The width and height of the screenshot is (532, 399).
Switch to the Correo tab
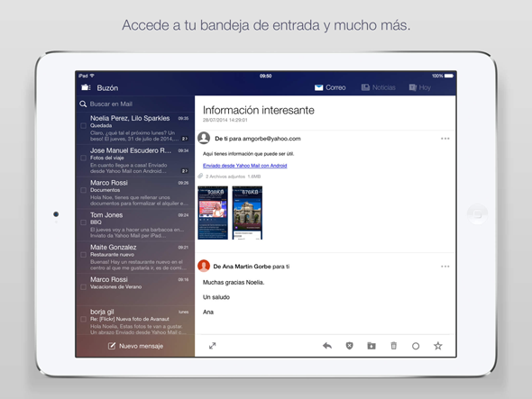pos(330,87)
